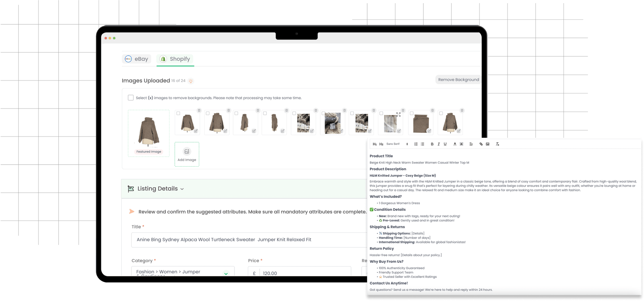
Task: Click the Product Title heading in editor
Action: tap(381, 156)
